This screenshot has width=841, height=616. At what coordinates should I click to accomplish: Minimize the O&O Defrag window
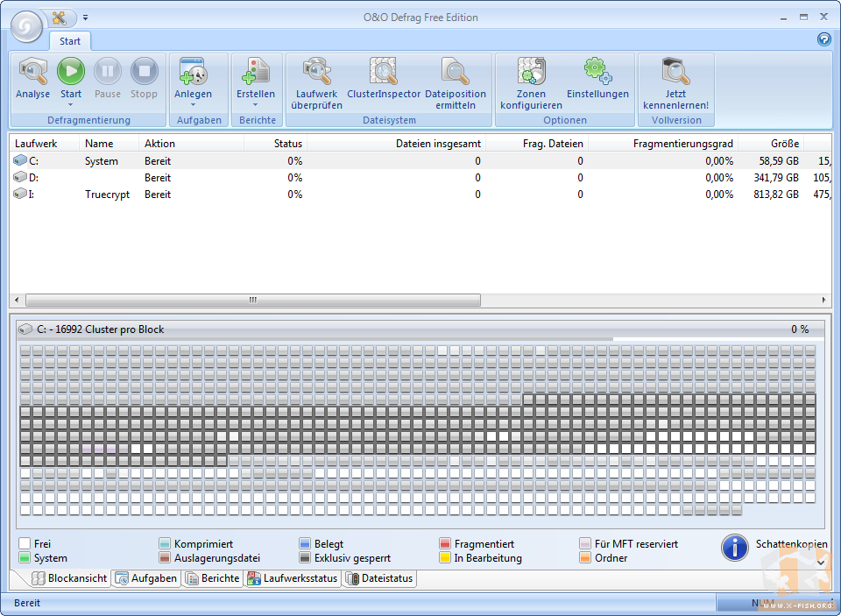[x=783, y=18]
